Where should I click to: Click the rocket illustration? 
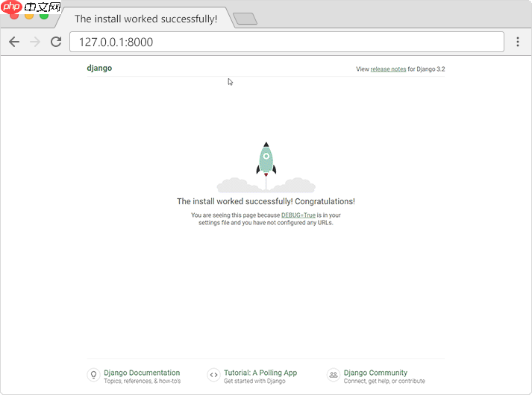[266, 168]
